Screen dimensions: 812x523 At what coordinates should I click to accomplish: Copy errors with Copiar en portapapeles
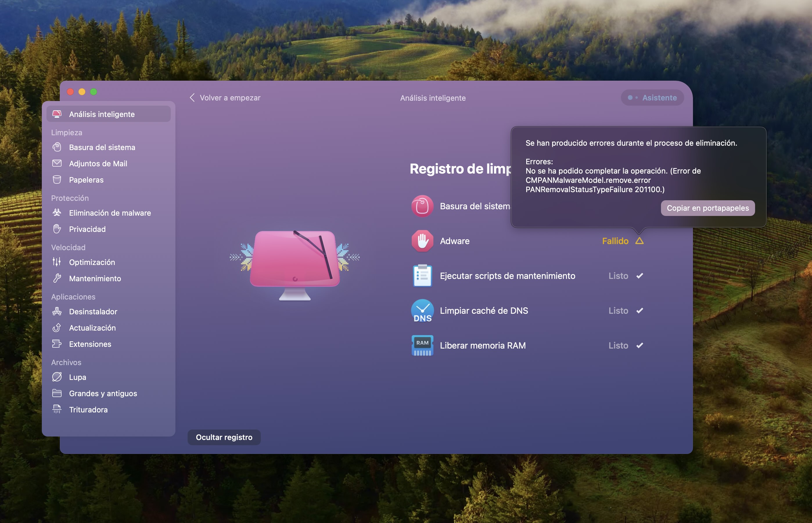tap(707, 208)
